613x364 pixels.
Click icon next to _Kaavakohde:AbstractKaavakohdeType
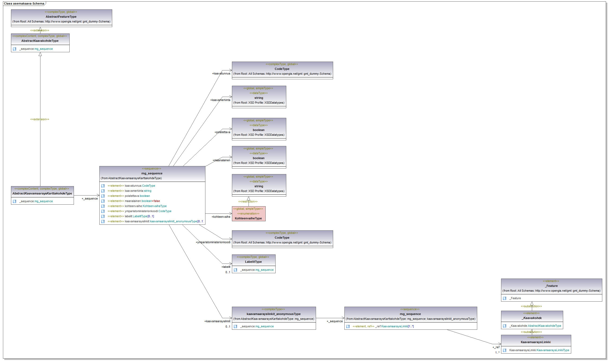(x=505, y=326)
